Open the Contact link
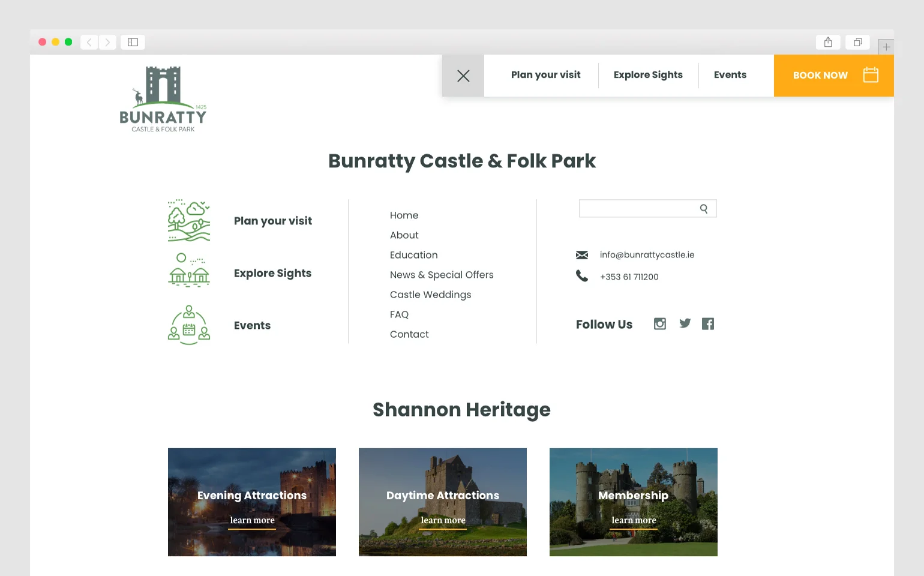 [410, 334]
